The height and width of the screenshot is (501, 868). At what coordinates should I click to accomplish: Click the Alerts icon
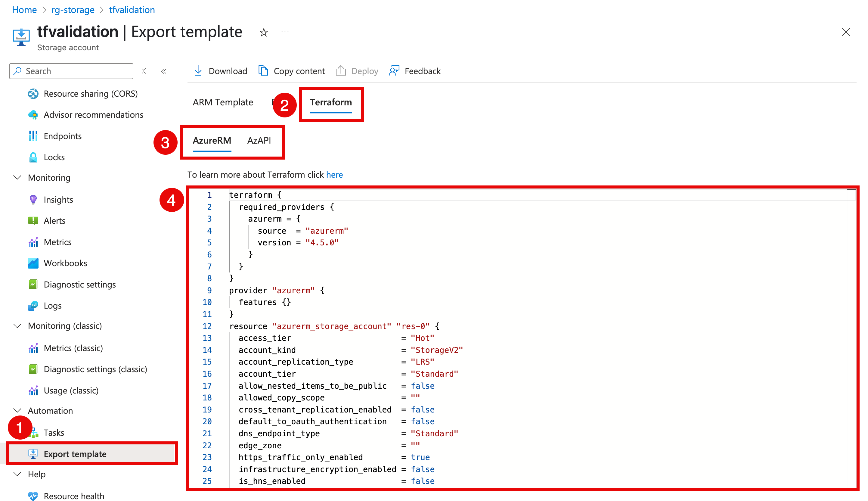point(33,221)
